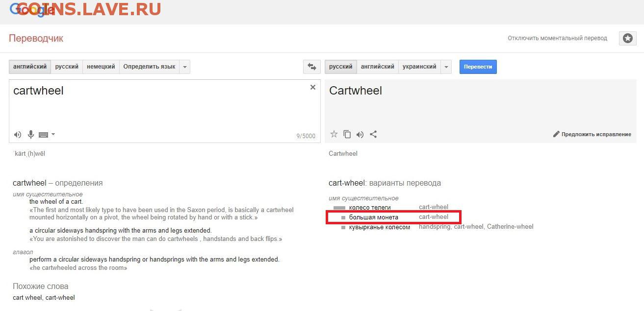Viewport: 644px width, 311px height.
Task: Click the Cartwheel transliteration below the output box
Action: click(343, 153)
